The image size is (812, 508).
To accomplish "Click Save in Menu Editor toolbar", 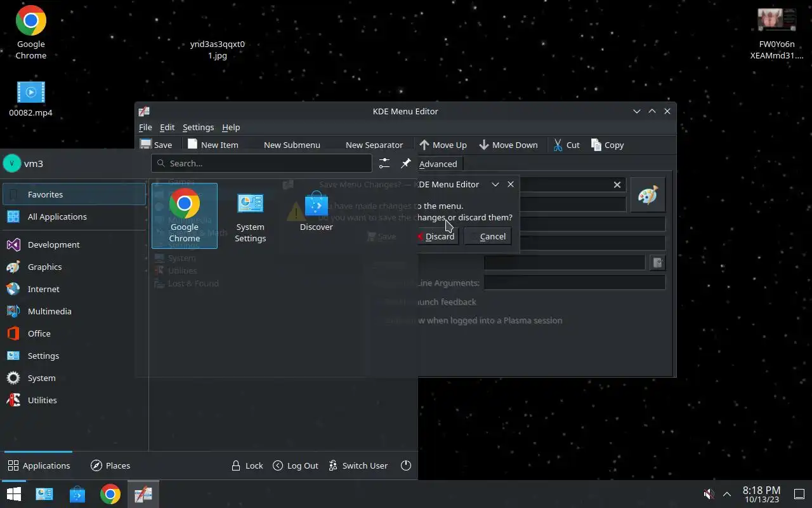I will tap(156, 145).
